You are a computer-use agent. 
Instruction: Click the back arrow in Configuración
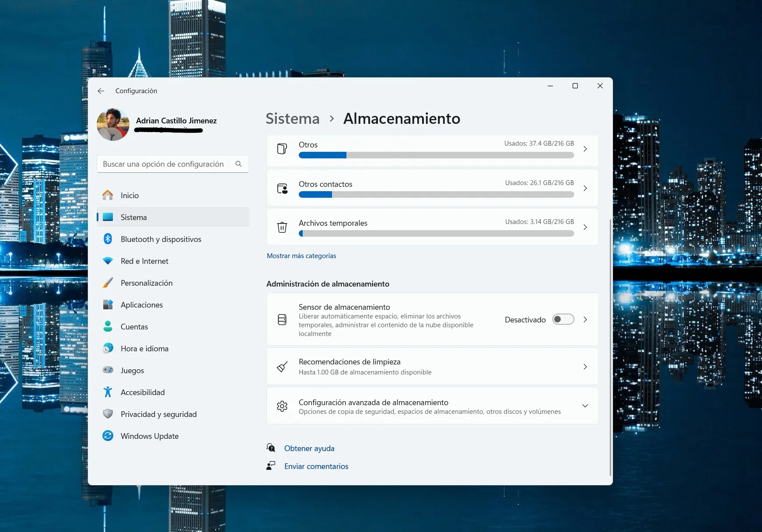click(101, 91)
